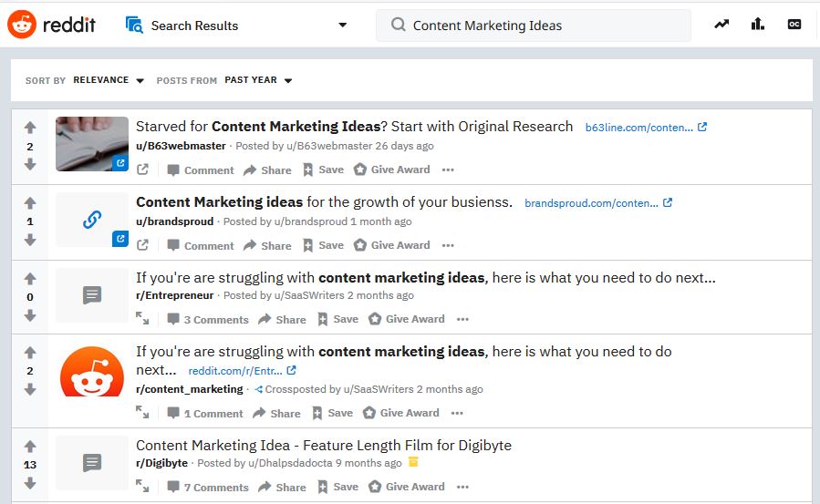Image resolution: width=820 pixels, height=504 pixels.
Task: Open more options on r/content_marketing crosspost
Action: pyautogui.click(x=457, y=413)
